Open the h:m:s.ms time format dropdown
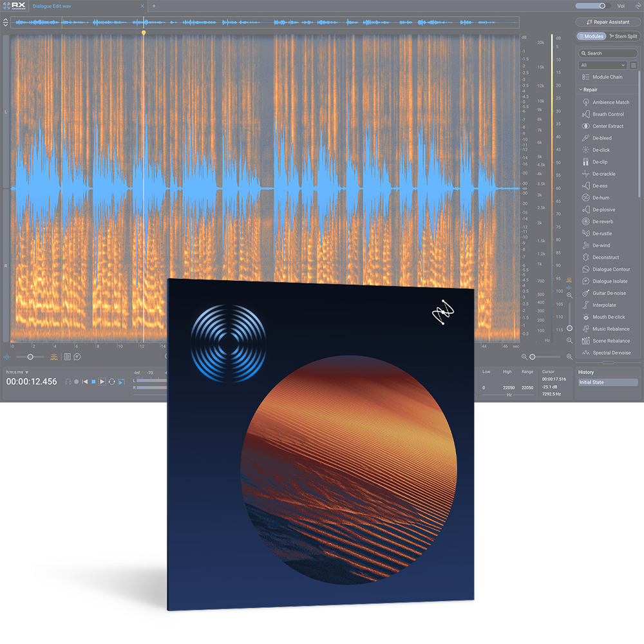This screenshot has height=644, width=644. pos(17,372)
